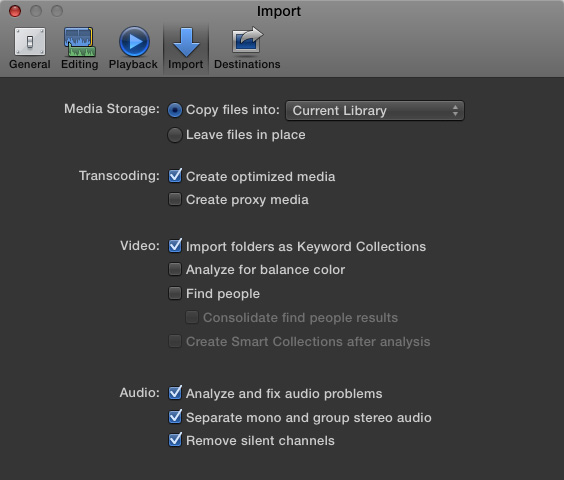Click the Destinations tab label
This screenshot has height=480, width=564.
point(247,64)
